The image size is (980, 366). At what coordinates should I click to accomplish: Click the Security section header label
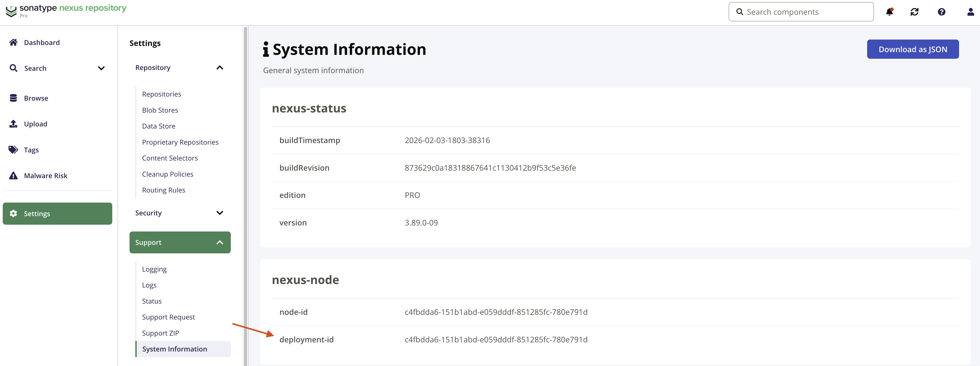[148, 213]
